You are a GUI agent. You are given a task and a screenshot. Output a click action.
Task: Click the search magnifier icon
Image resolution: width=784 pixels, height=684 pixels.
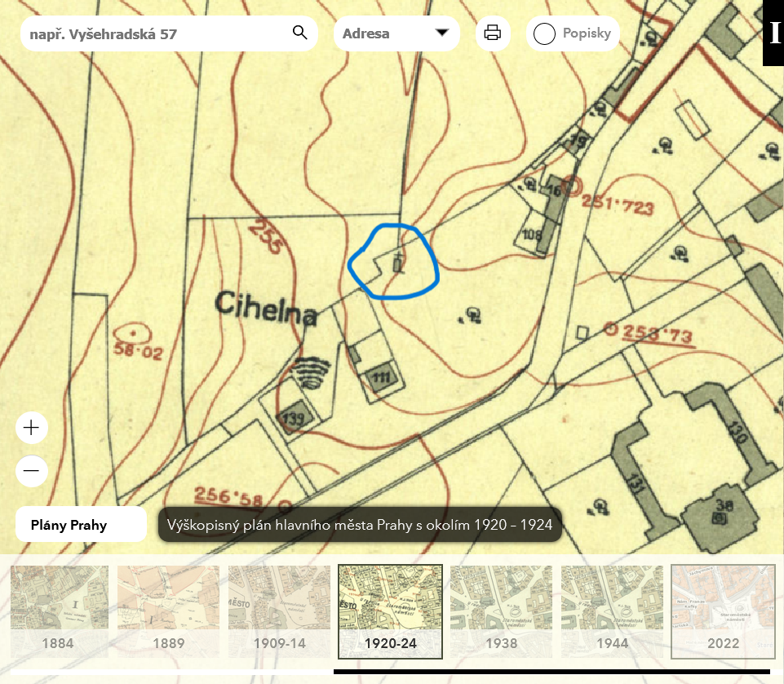pos(299,33)
